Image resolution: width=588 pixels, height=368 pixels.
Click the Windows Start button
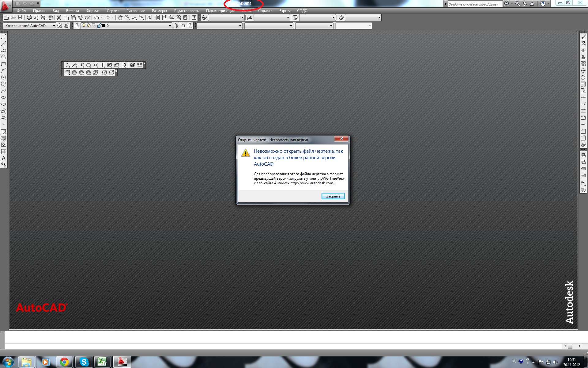pos(8,362)
